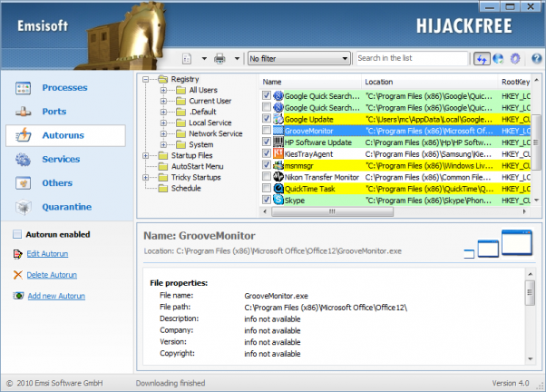Click the file properties vertical scrollbar thumb
This screenshot has width=546, height=392.
530,293
